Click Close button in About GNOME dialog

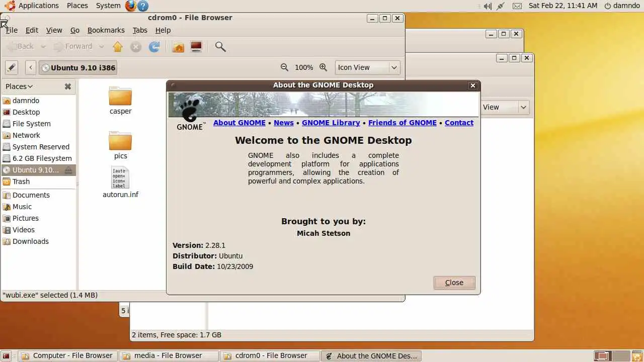coord(454,283)
